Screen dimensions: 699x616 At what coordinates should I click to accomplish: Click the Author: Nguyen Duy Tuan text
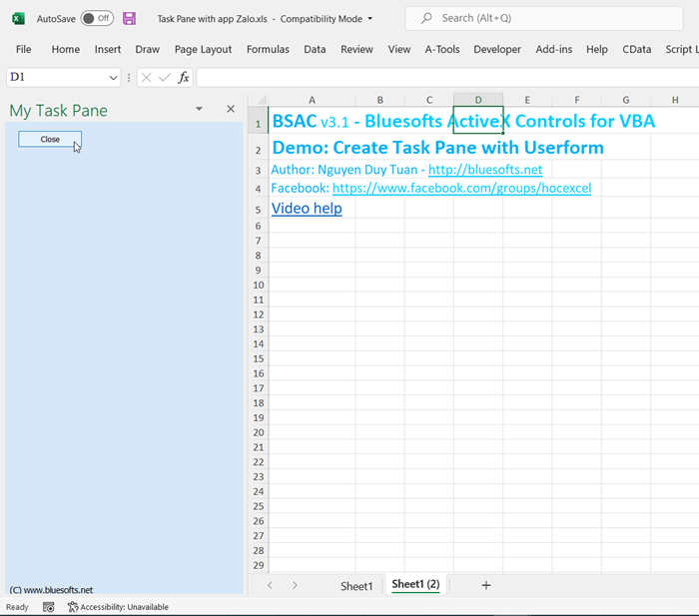pos(345,170)
